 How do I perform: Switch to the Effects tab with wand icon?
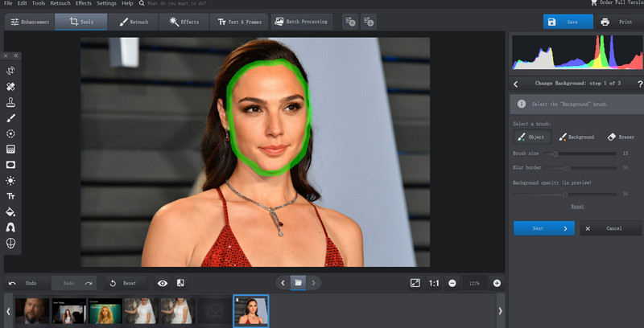[x=184, y=23]
